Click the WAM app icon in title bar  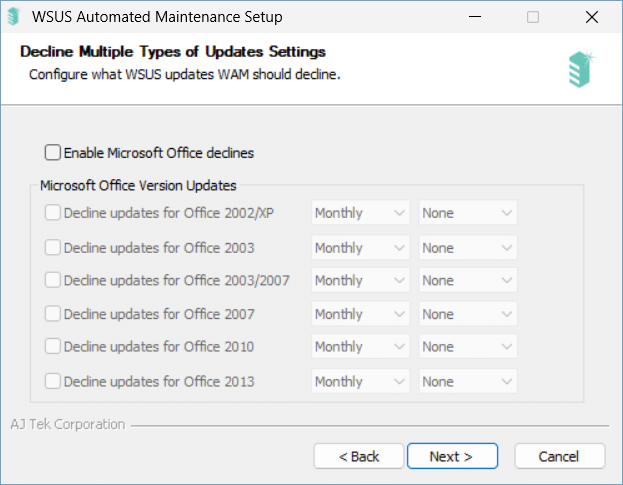13,17
